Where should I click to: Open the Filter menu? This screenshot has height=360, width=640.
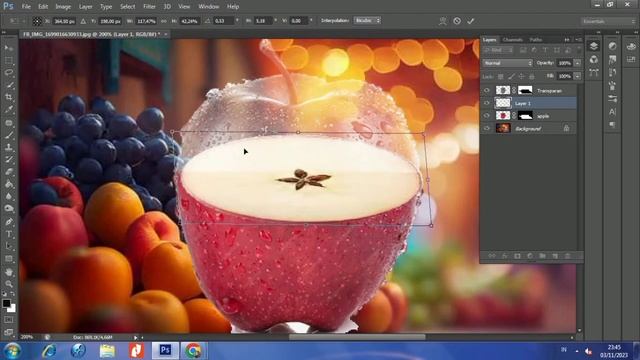tap(149, 7)
